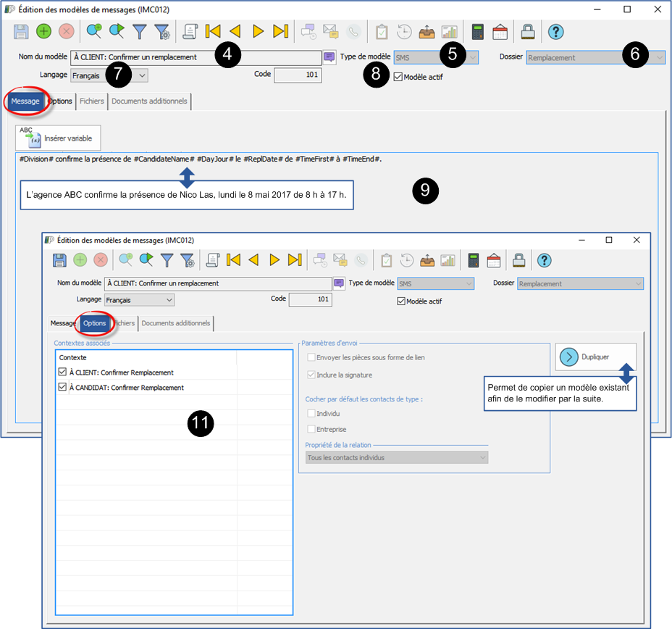Go to first record in front window

click(x=234, y=260)
